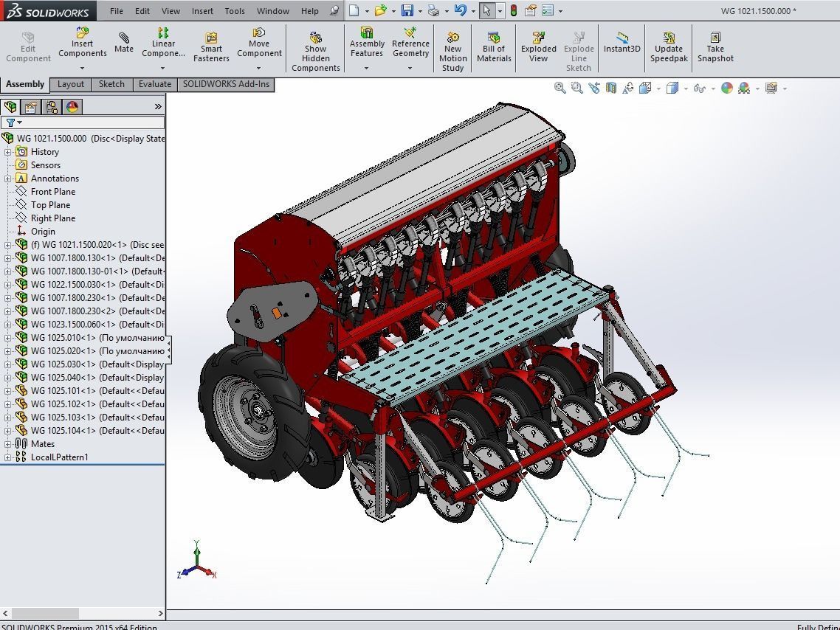The height and width of the screenshot is (630, 840).
Task: Click the Apply Scene icon
Action: pyautogui.click(x=743, y=88)
